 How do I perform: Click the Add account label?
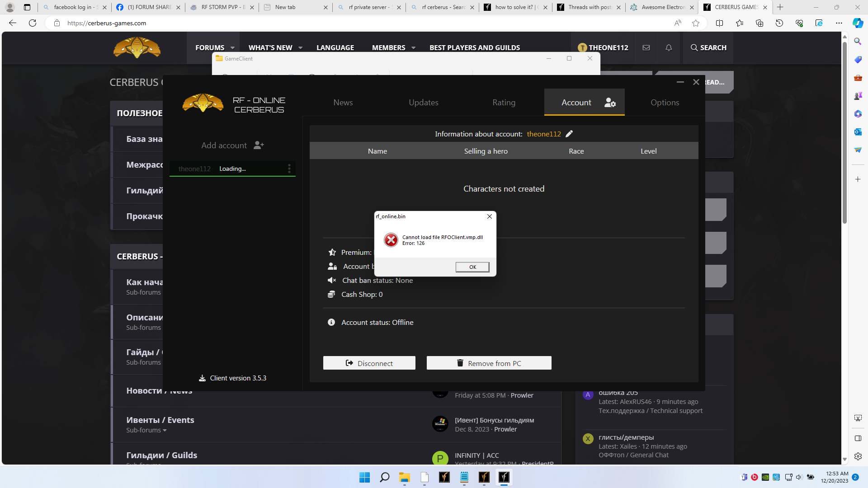click(x=224, y=145)
